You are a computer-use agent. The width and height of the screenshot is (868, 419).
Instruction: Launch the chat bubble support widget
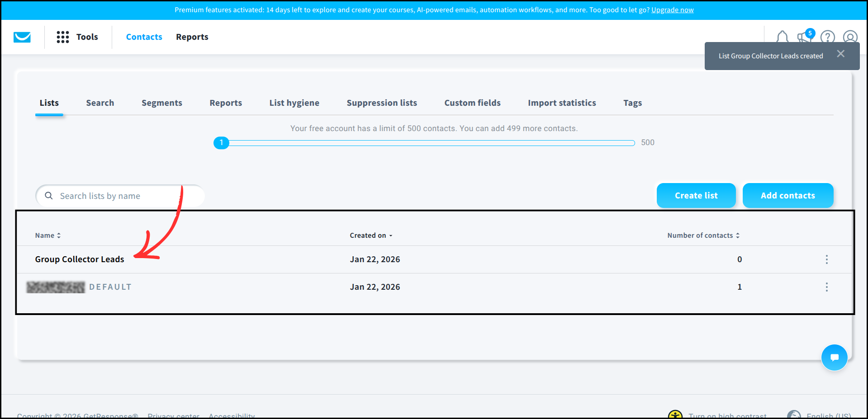pos(834,357)
